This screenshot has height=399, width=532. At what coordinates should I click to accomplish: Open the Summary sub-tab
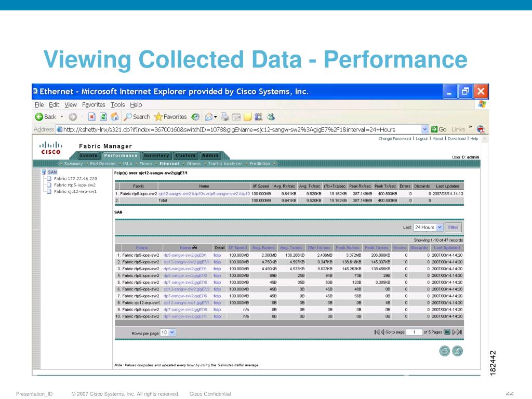coord(73,164)
